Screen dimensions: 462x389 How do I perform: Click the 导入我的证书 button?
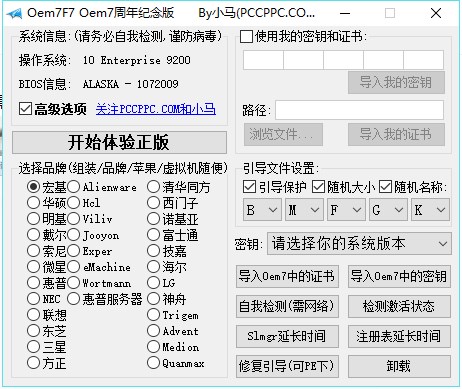[x=396, y=134]
